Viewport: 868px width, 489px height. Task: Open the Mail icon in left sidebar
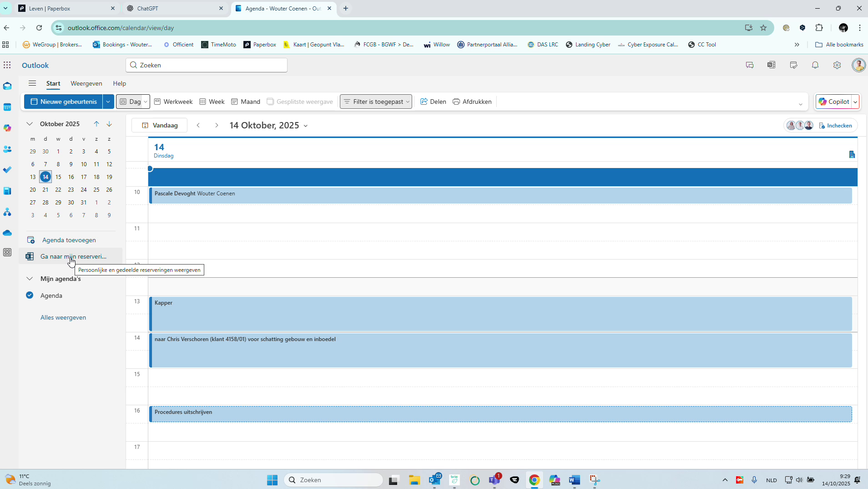(7, 86)
